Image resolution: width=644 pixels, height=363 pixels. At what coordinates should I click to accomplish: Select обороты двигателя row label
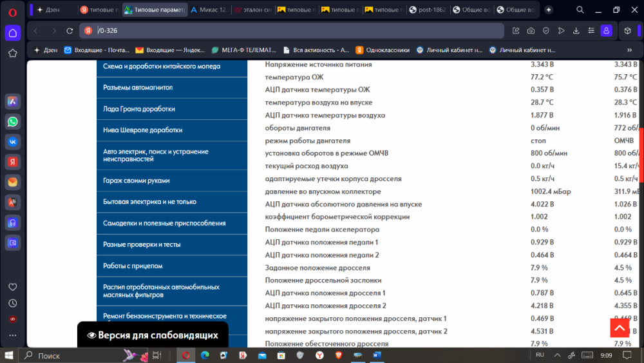298,128
